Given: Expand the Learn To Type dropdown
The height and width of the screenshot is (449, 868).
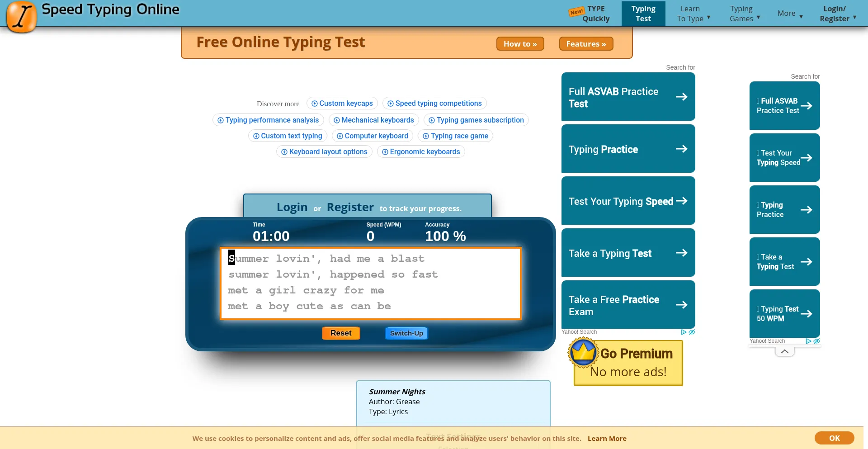Looking at the screenshot, I should 693,14.
